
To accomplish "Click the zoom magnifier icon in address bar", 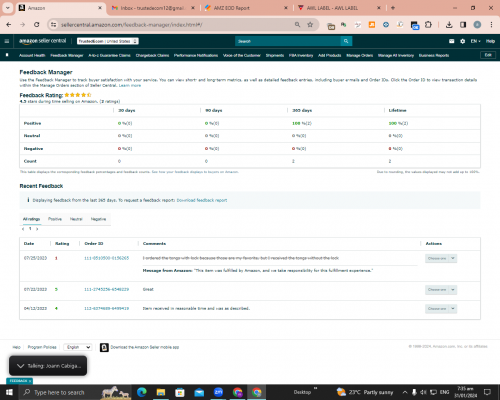I will point(297,24).
